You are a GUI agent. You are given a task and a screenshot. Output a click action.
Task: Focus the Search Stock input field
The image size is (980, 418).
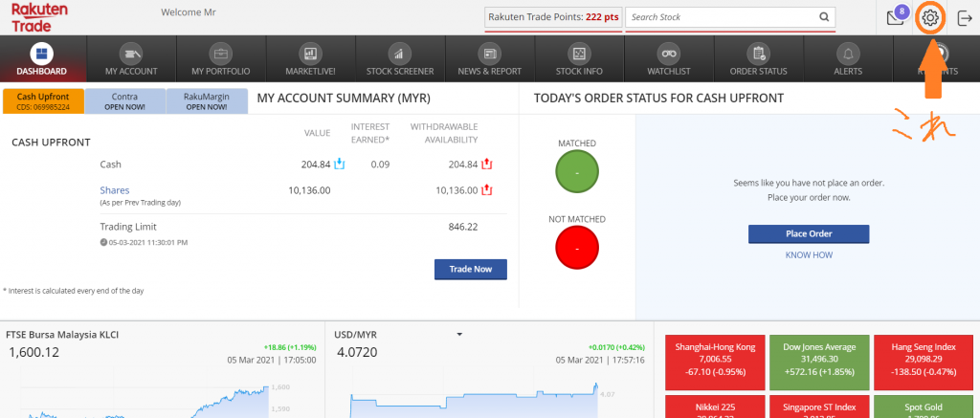click(x=722, y=17)
